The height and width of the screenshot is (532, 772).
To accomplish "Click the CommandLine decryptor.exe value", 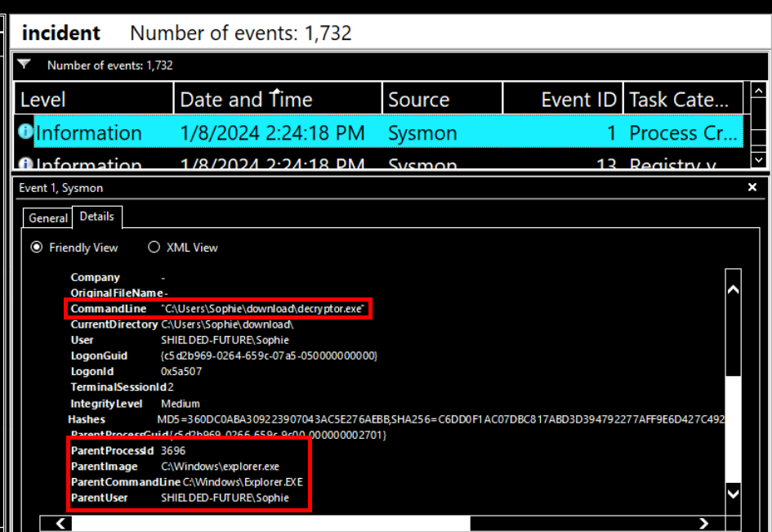I will coord(262,309).
